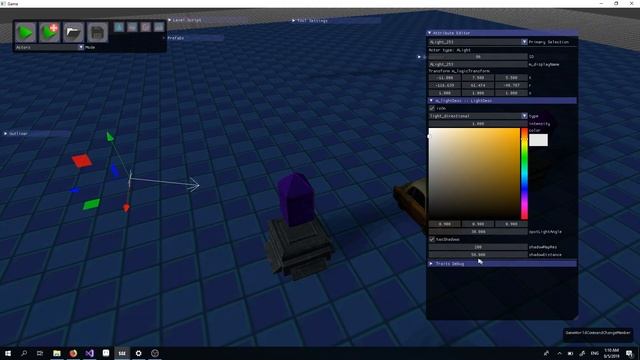Image resolution: width=640 pixels, height=360 pixels.
Task: Select the fourth small toolbar mode icon
Action: 159,27
